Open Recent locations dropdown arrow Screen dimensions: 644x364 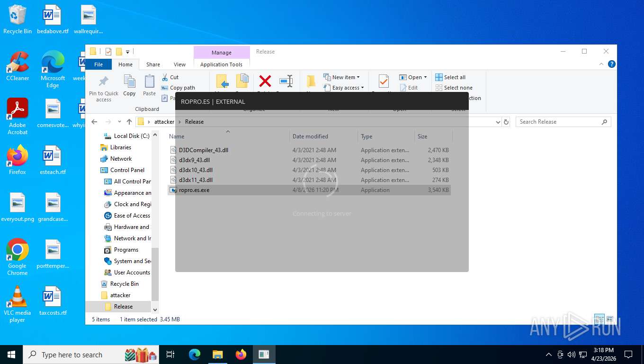tap(119, 122)
